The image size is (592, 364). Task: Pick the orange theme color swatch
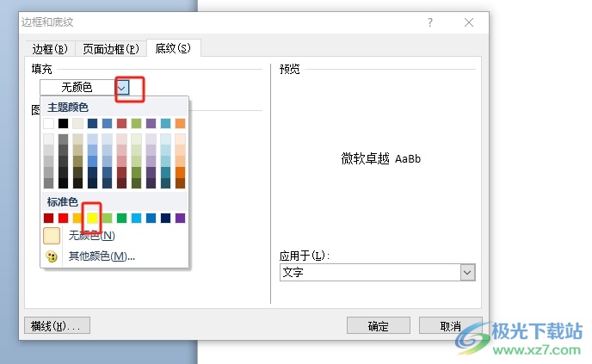pyautogui.click(x=180, y=123)
